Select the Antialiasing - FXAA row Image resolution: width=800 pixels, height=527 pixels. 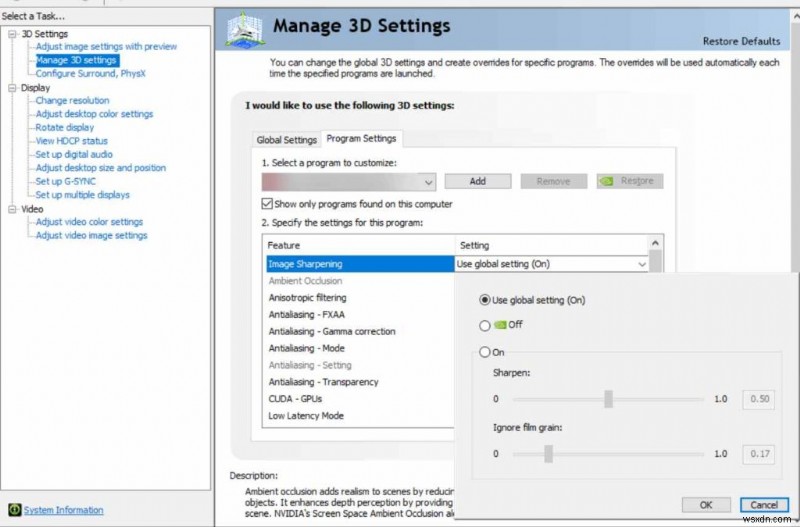pyautogui.click(x=360, y=314)
